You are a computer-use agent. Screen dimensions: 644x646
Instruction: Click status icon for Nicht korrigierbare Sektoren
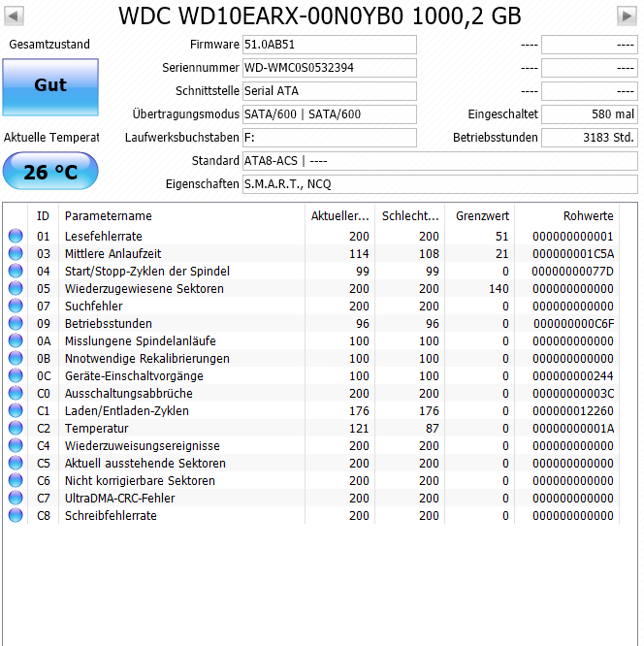point(16,480)
